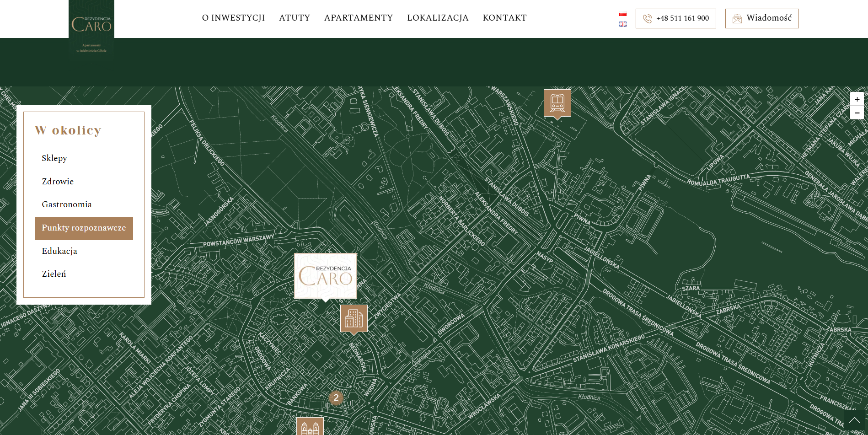Open the Lokalizacja menu item
Image resolution: width=868 pixels, height=435 pixels.
438,18
